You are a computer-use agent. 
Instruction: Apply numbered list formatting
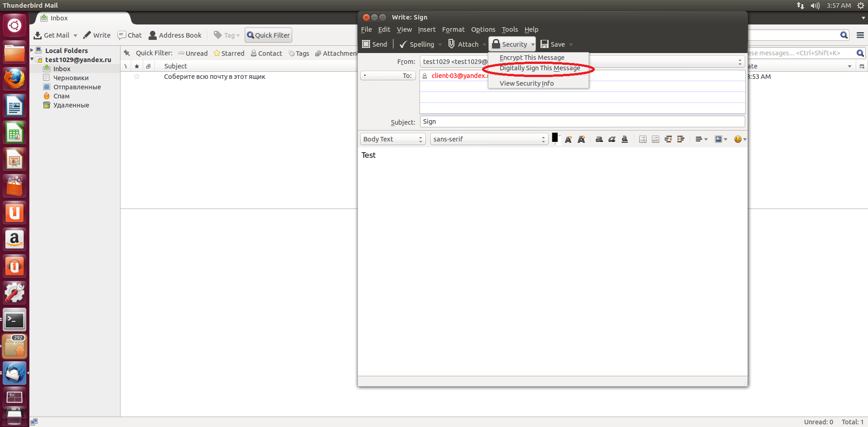click(655, 139)
